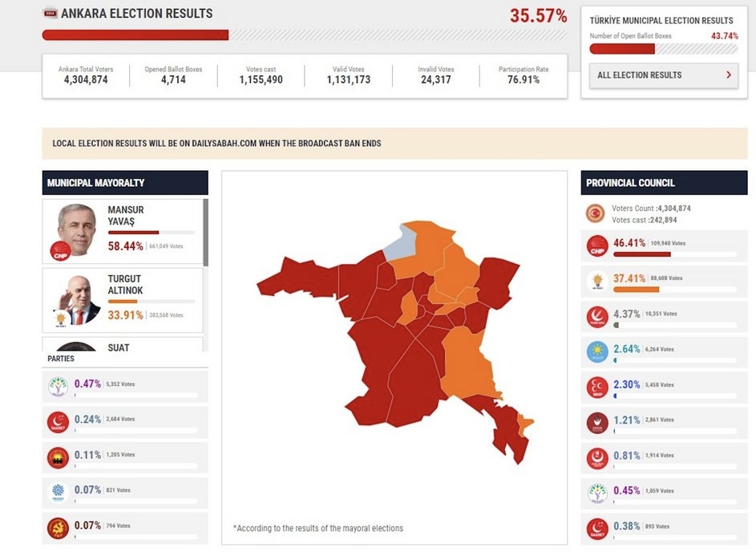The image size is (756, 556).
Task: Click the Ankara results red progress bar
Action: [135, 35]
